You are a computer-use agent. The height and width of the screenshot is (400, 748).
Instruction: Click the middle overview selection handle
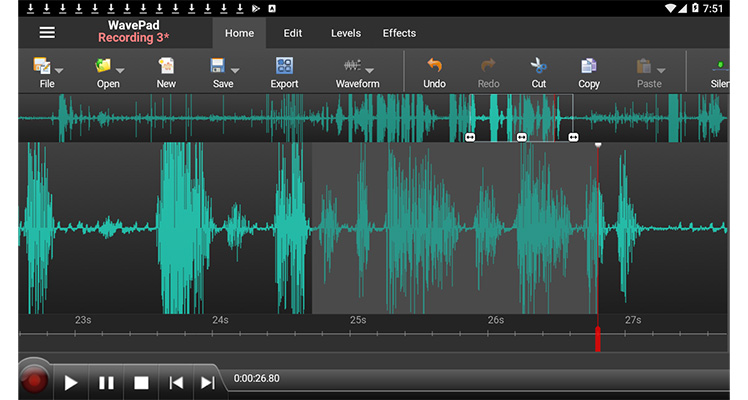(x=522, y=137)
